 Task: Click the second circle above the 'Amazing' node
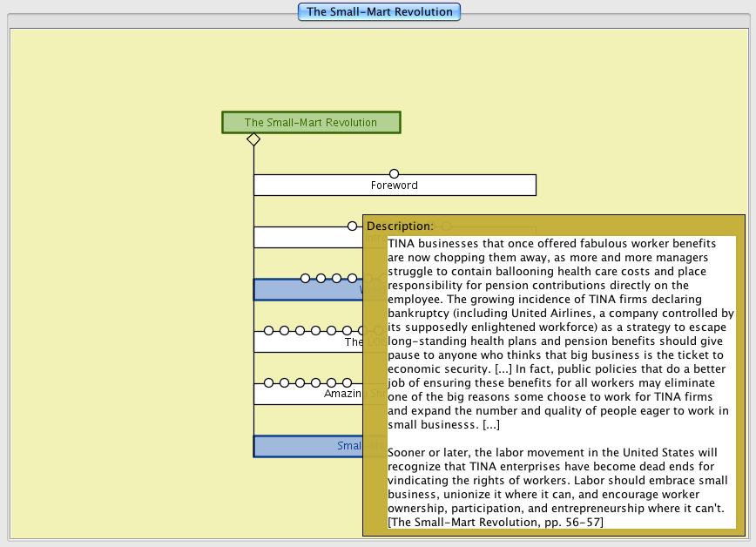tap(284, 383)
